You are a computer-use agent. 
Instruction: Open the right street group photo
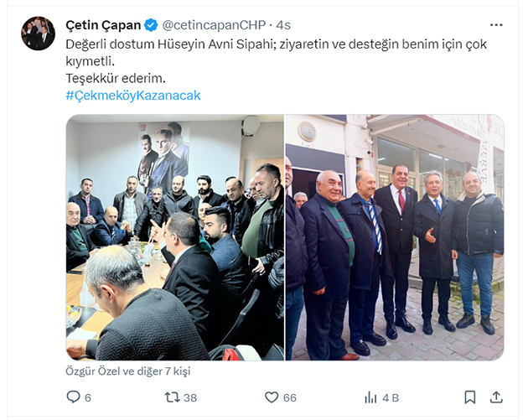point(395,237)
